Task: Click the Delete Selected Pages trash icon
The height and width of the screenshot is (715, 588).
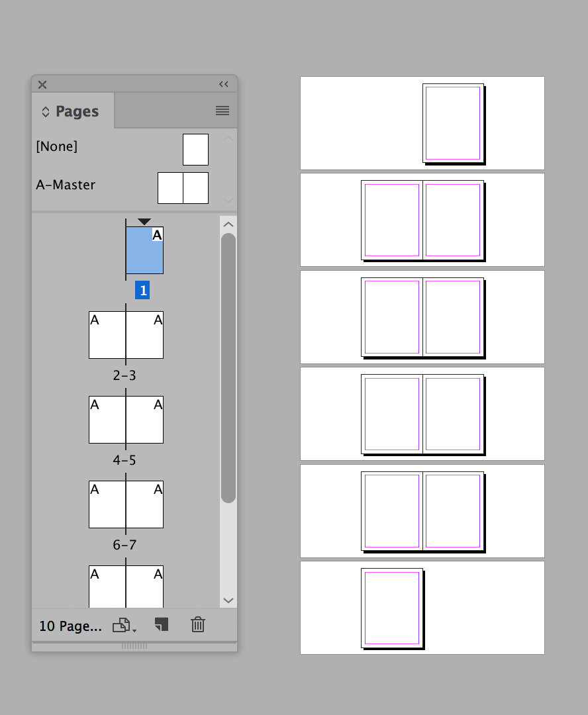Action: pyautogui.click(x=197, y=624)
